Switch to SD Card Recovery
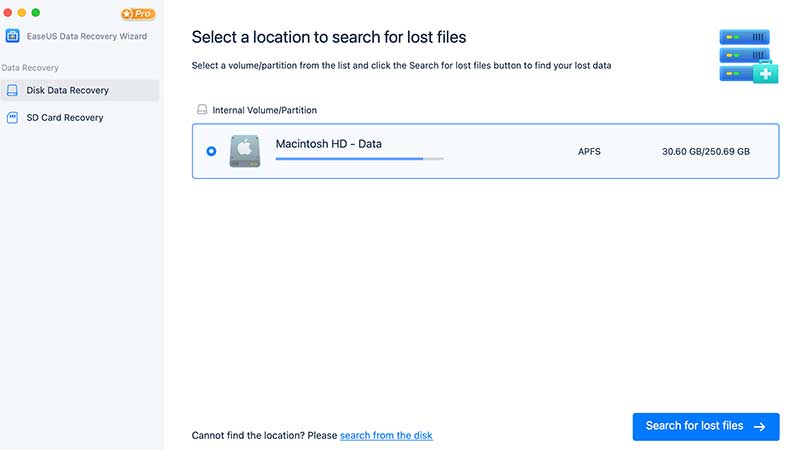This screenshot has height=450, width=800. 65,117
